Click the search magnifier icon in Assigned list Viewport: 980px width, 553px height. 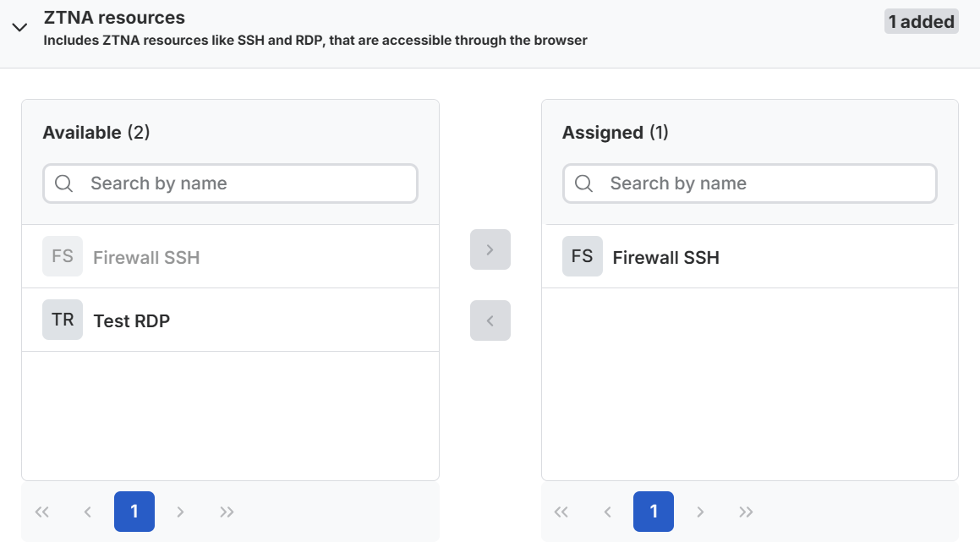[x=583, y=183]
